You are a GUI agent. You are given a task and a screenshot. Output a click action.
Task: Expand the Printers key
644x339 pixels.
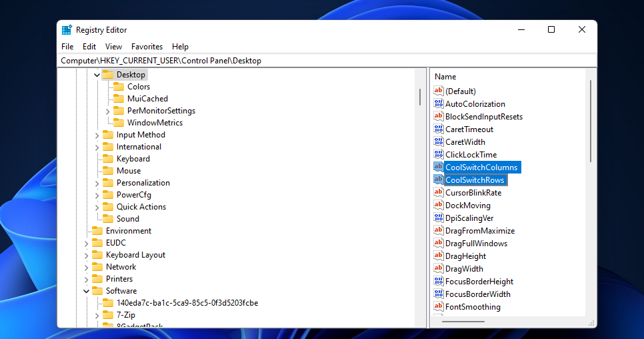tap(86, 279)
